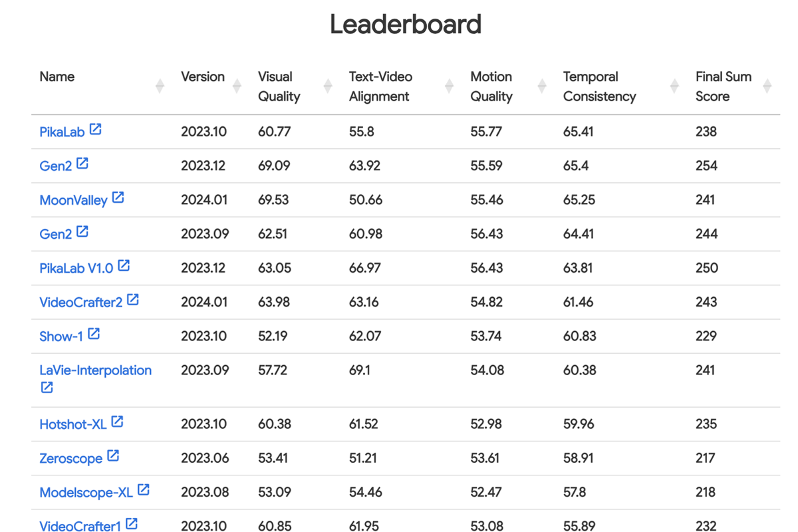Click external link icon next to Hotshot-XL
The height and width of the screenshot is (532, 798).
point(118,422)
